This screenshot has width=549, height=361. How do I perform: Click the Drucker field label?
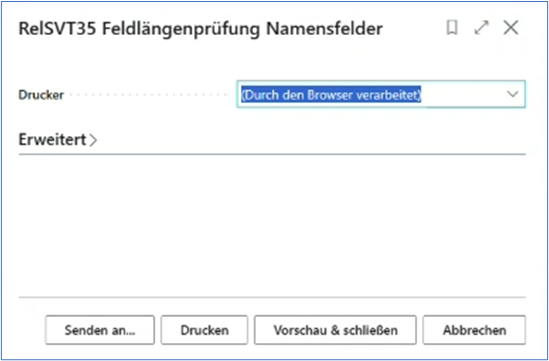click(41, 95)
